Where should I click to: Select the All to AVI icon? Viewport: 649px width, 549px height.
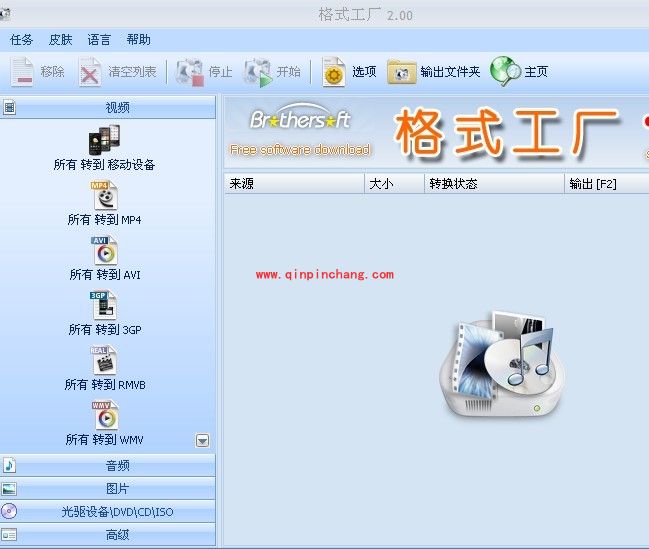tap(104, 250)
